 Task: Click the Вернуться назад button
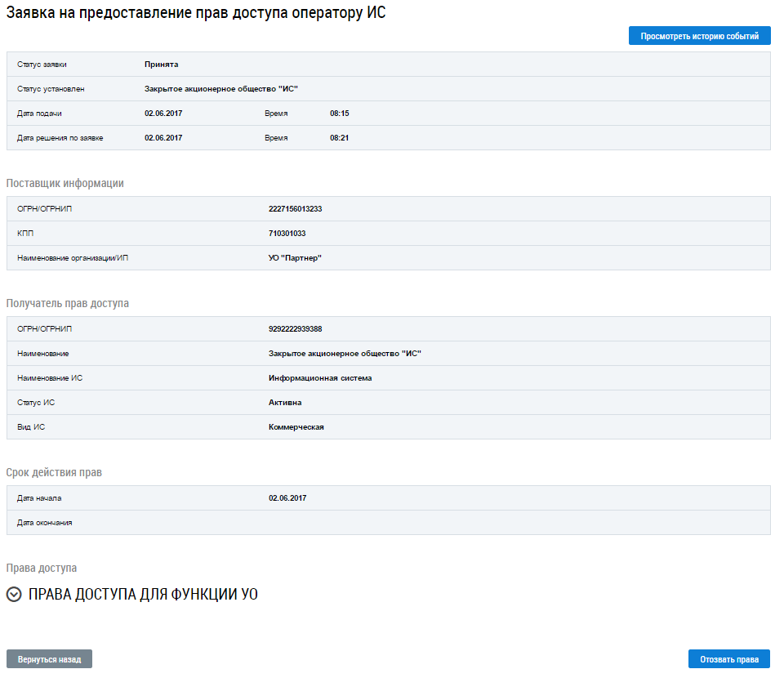pos(49,659)
